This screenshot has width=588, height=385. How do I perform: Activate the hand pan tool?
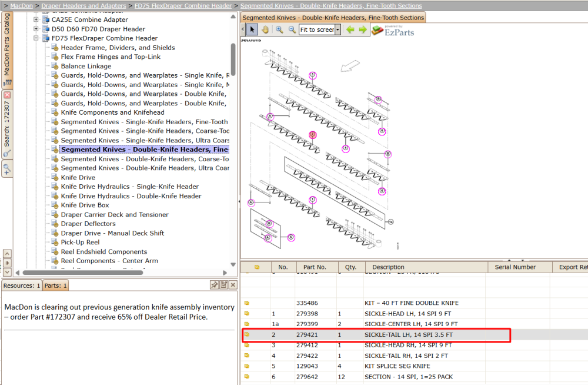pyautogui.click(x=265, y=29)
